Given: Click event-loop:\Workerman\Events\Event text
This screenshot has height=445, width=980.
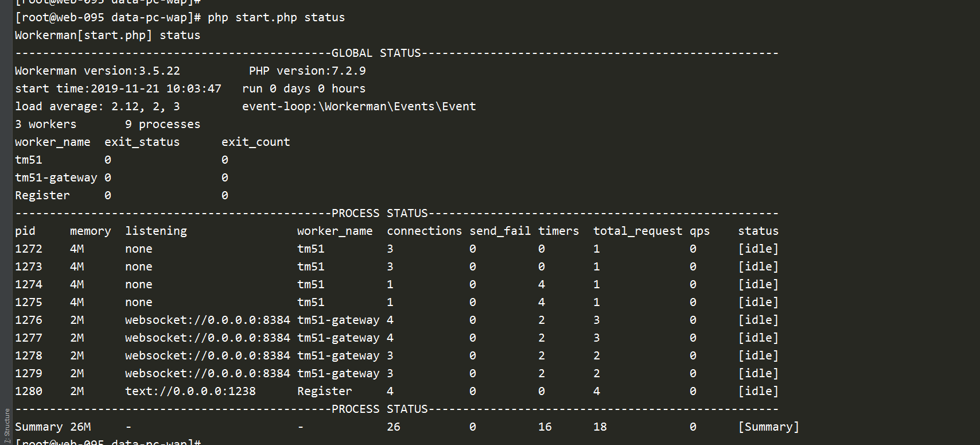Looking at the screenshot, I should point(359,106).
